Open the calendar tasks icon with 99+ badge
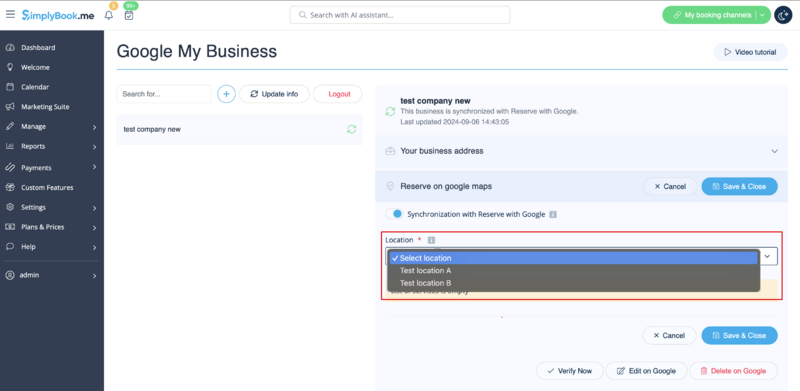800x391 pixels. [x=129, y=15]
